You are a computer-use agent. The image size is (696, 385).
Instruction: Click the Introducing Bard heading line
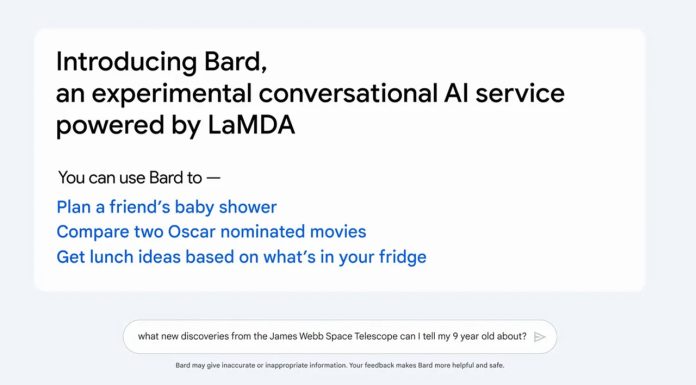162,62
